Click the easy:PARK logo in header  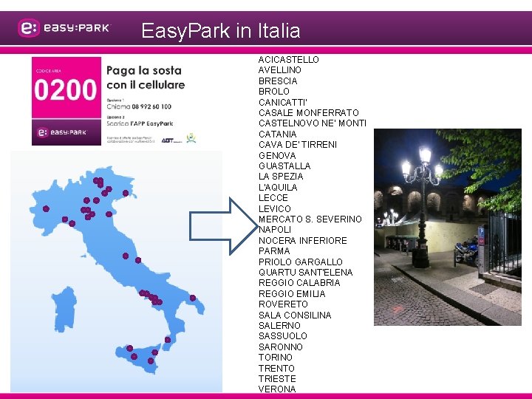point(64,28)
